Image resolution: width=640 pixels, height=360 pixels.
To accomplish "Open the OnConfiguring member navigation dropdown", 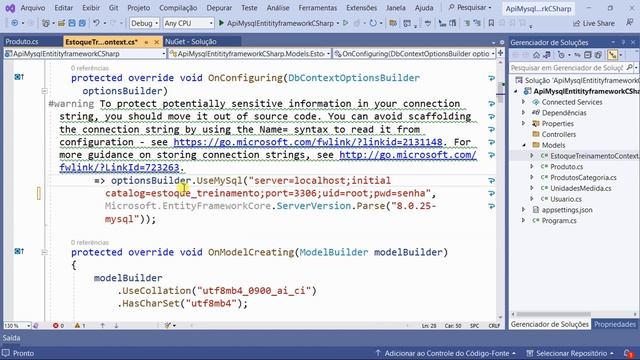I will pyautogui.click(x=414, y=53).
